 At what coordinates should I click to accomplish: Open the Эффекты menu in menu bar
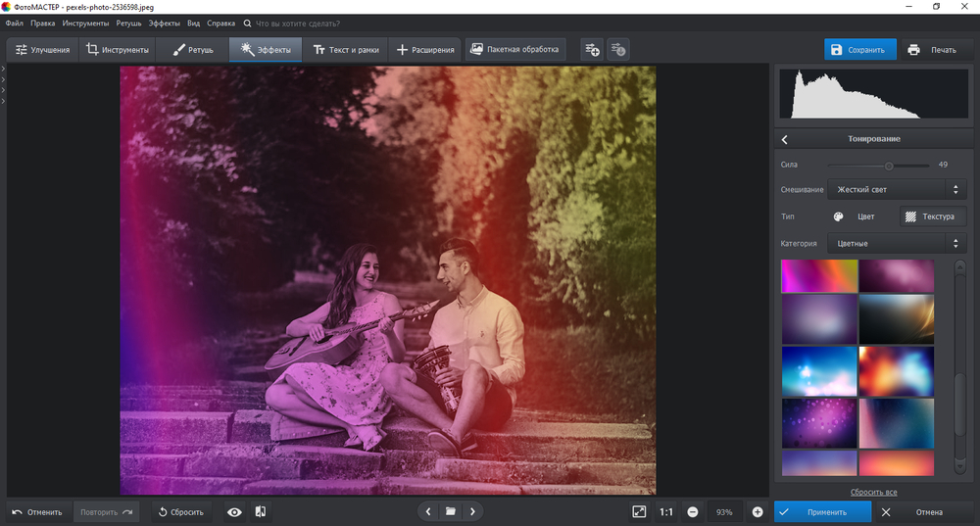pos(165,23)
